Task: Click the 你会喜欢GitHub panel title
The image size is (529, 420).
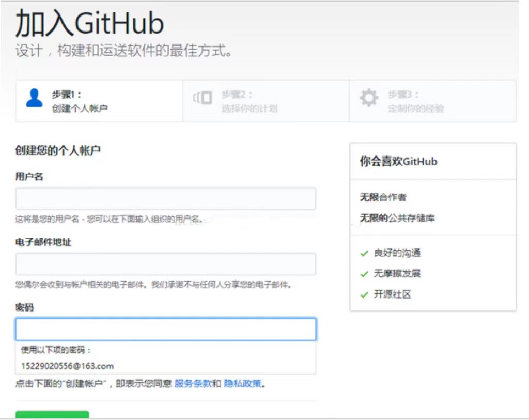Action: [x=398, y=161]
